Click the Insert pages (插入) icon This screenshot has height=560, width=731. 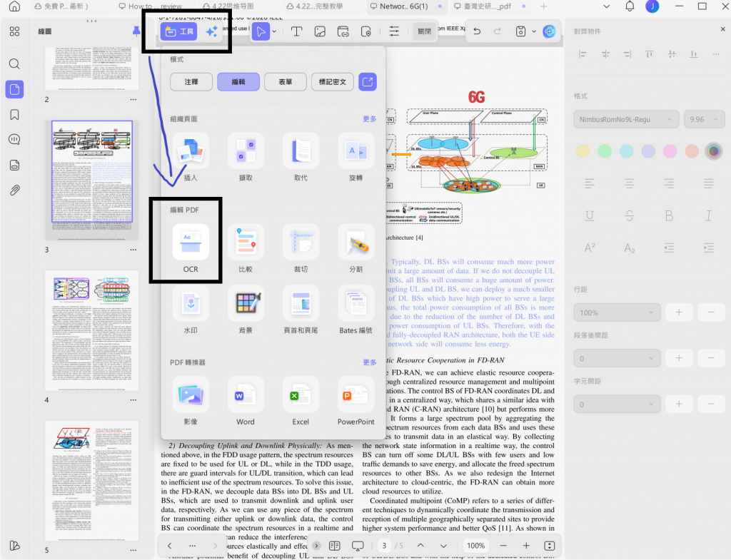190,151
